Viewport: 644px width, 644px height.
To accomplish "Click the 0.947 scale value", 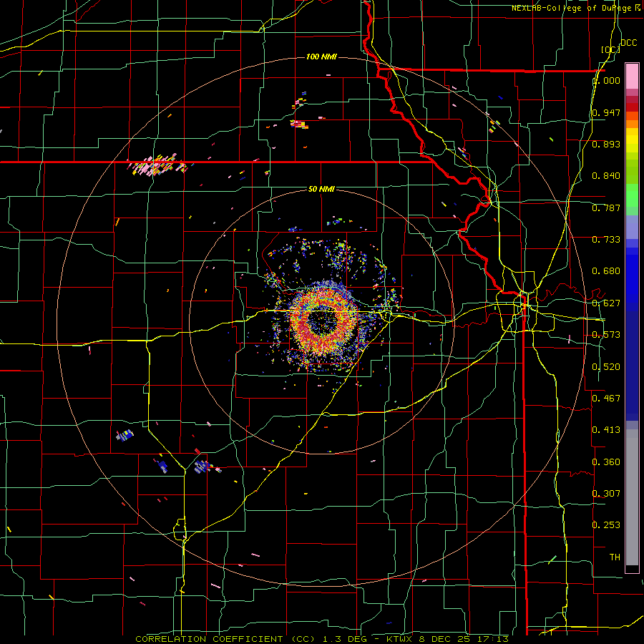I will [x=606, y=112].
